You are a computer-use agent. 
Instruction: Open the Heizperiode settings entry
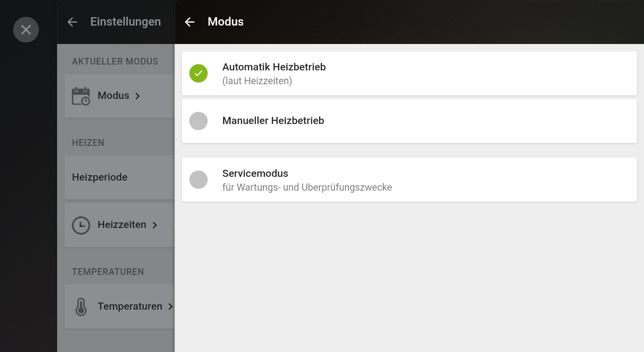click(x=100, y=177)
